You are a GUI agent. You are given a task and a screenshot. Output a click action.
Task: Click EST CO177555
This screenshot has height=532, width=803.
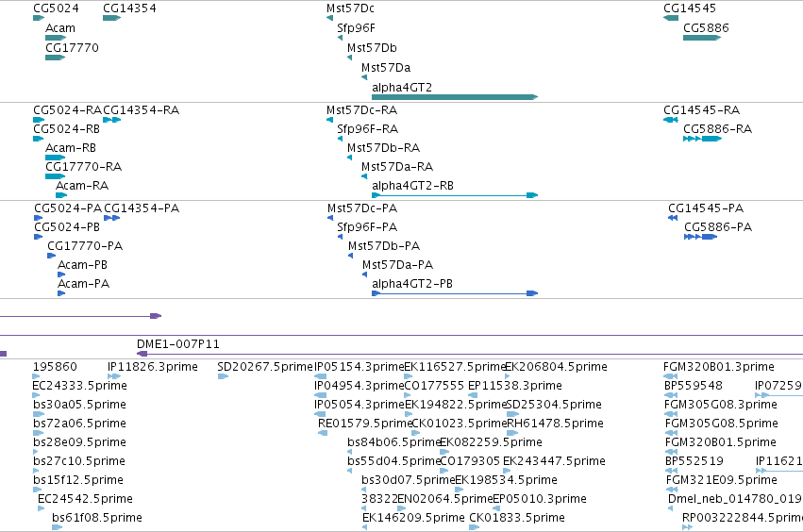434,386
